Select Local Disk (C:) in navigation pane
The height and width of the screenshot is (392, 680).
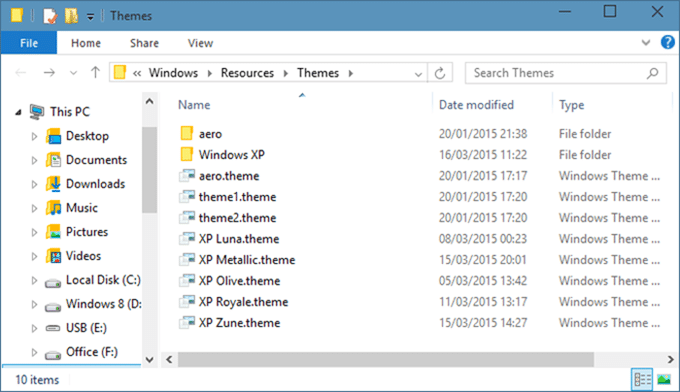coord(103,280)
